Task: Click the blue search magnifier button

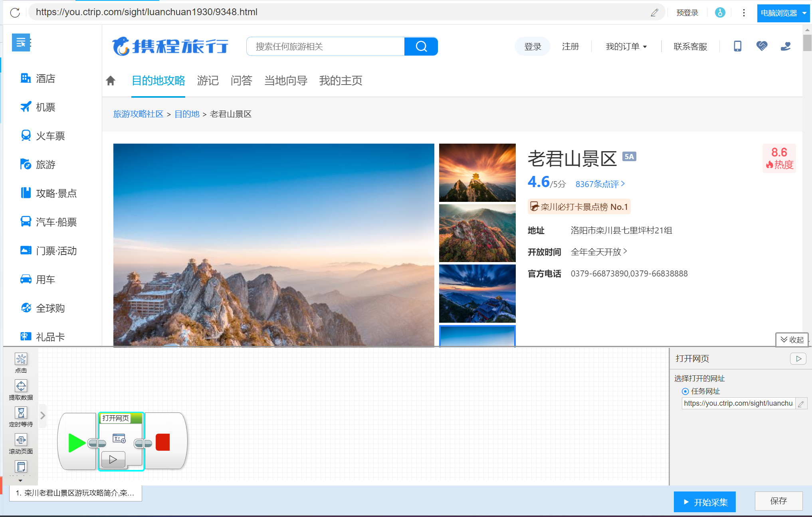Action: 421,47
